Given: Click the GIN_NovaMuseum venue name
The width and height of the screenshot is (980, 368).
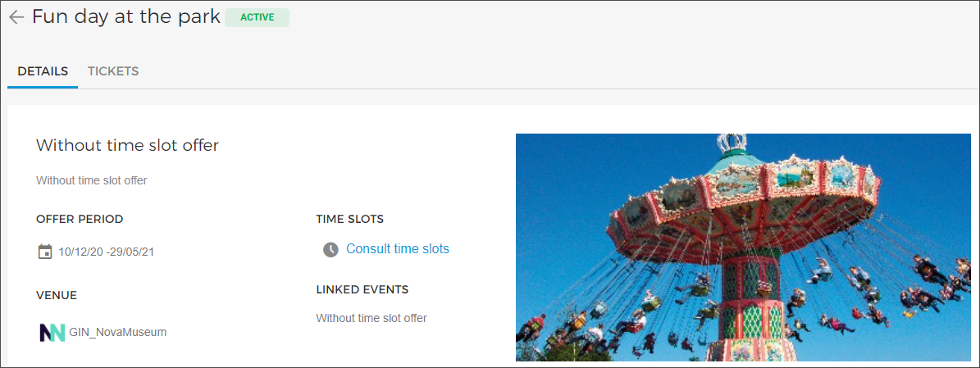Looking at the screenshot, I should click(118, 333).
